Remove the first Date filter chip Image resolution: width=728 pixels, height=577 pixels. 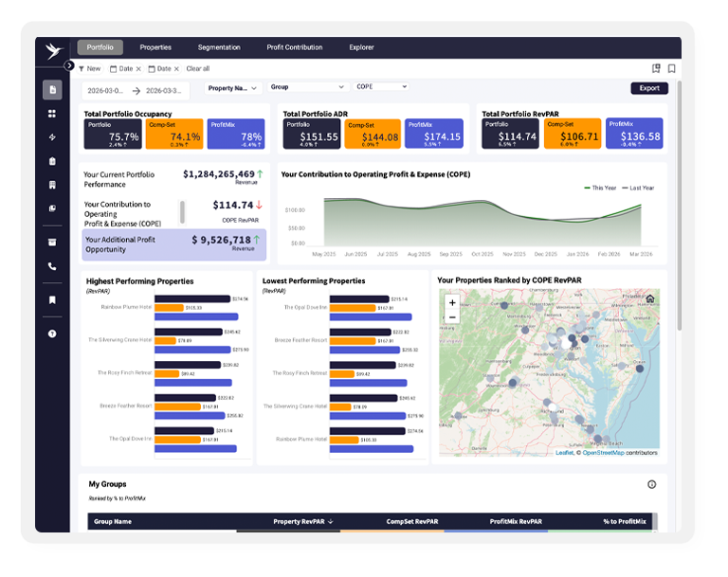click(138, 69)
